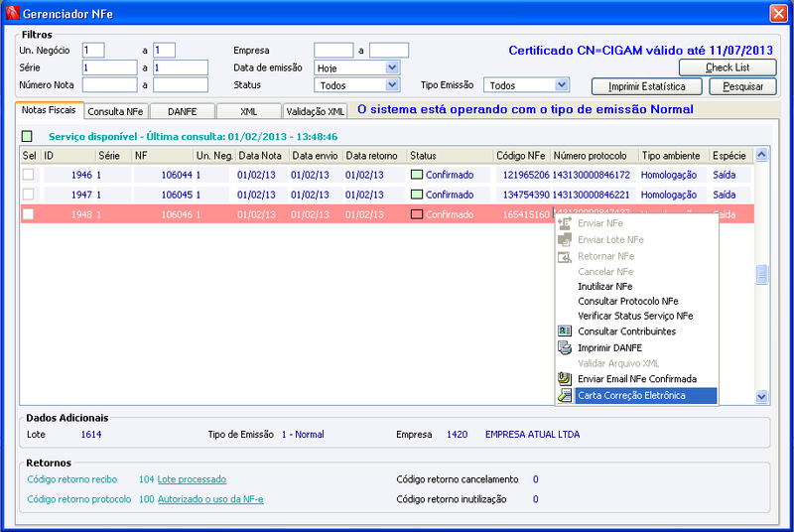Focus the first Empresa input field
The image size is (794, 532).
coord(333,50)
